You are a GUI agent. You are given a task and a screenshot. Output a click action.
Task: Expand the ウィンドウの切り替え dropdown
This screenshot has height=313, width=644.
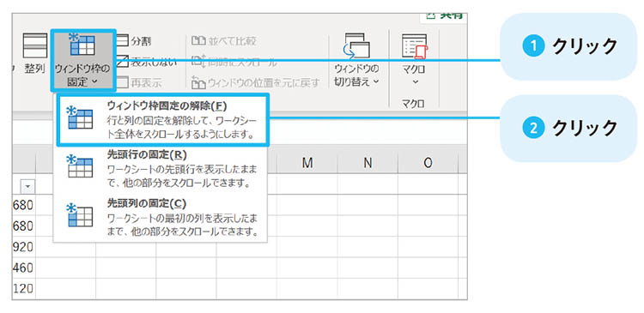pyautogui.click(x=376, y=81)
